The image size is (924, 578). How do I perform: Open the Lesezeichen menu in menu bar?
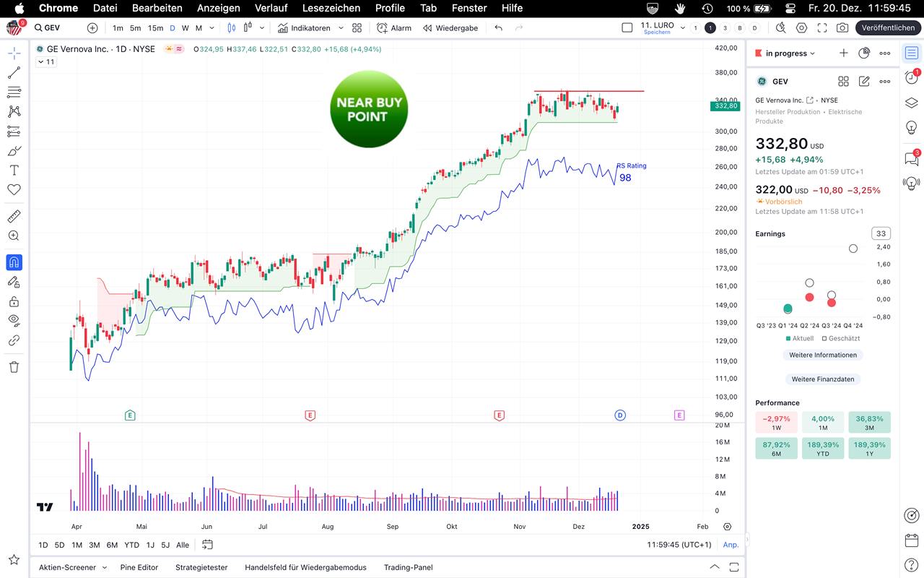[331, 8]
